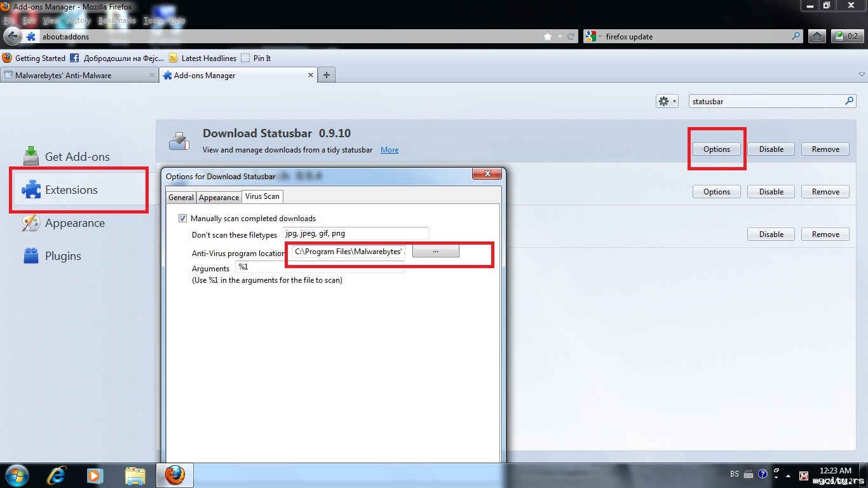Screen dimensions: 868x488
Task: Launch Internet Explorer from the taskbar
Action: point(58,475)
